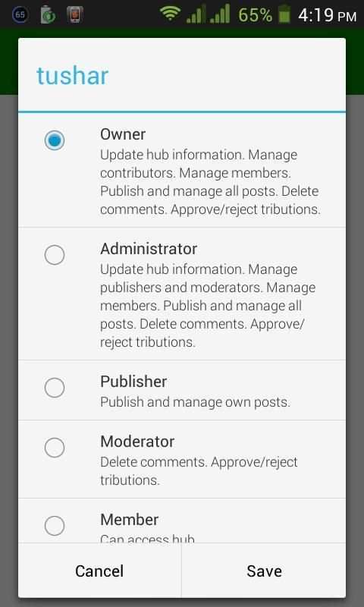Tap the Cancel button
Screen dimensions: 364x607
pyautogui.click(x=99, y=571)
